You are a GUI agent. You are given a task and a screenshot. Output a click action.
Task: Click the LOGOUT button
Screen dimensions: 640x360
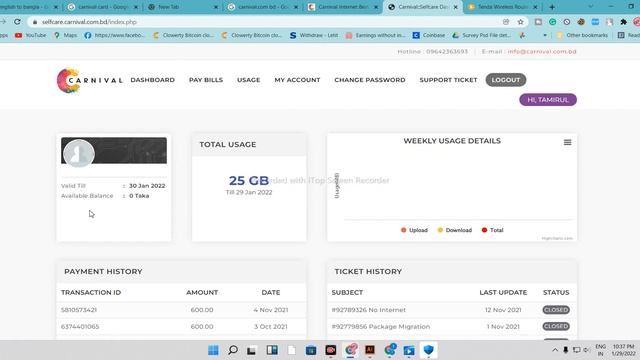pyautogui.click(x=506, y=80)
